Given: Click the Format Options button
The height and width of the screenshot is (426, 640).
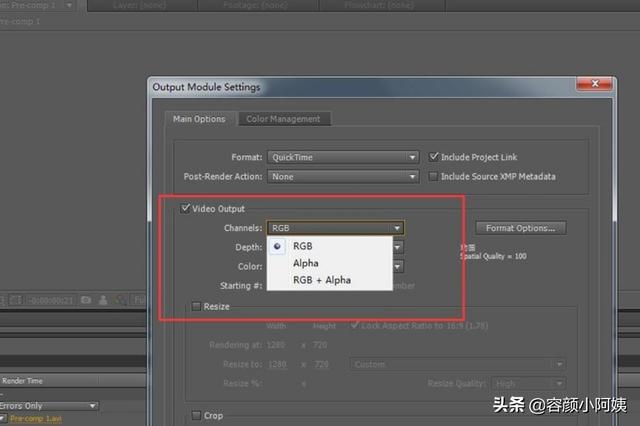Looking at the screenshot, I should (520, 228).
